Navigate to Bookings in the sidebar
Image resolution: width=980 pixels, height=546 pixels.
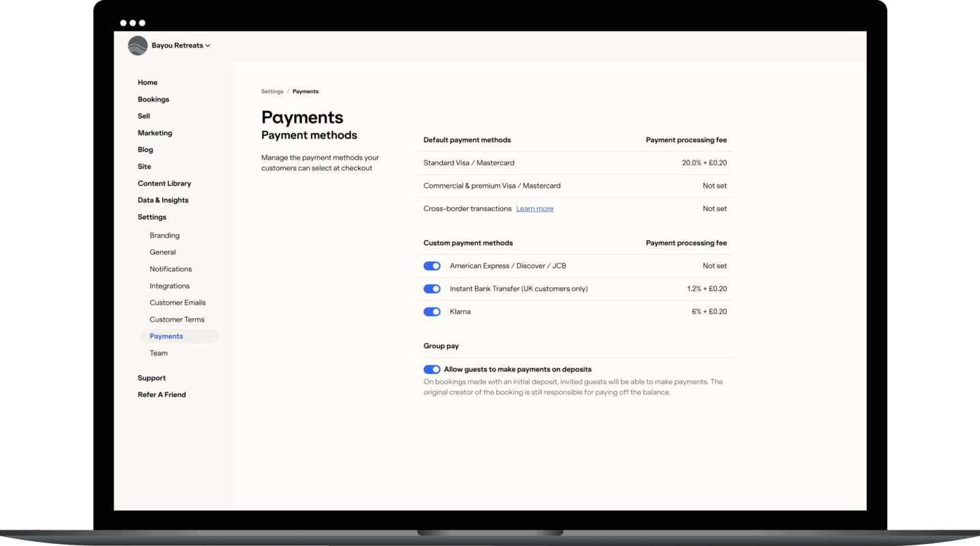(153, 99)
